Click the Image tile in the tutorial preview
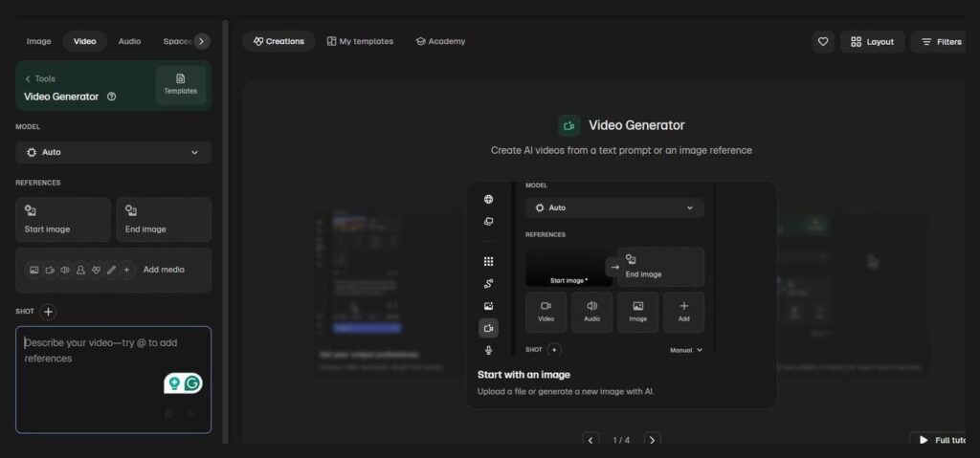This screenshot has height=458, width=980. [638, 312]
